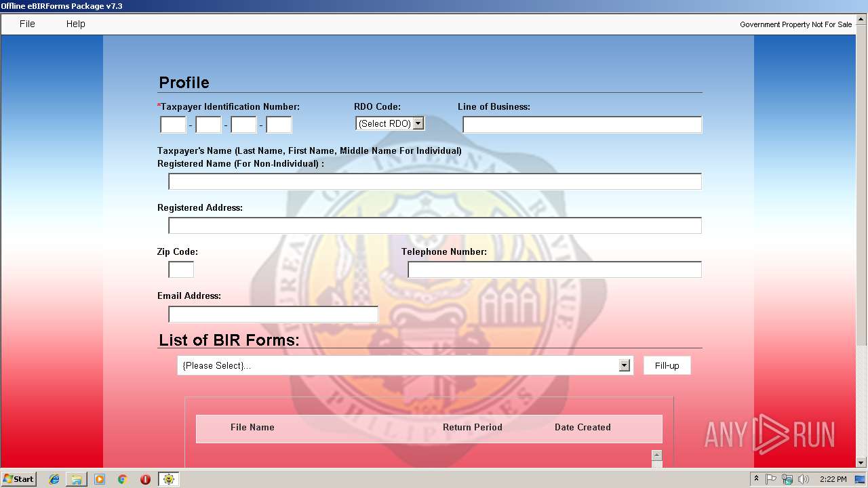Focus the Line of Business field

point(582,125)
